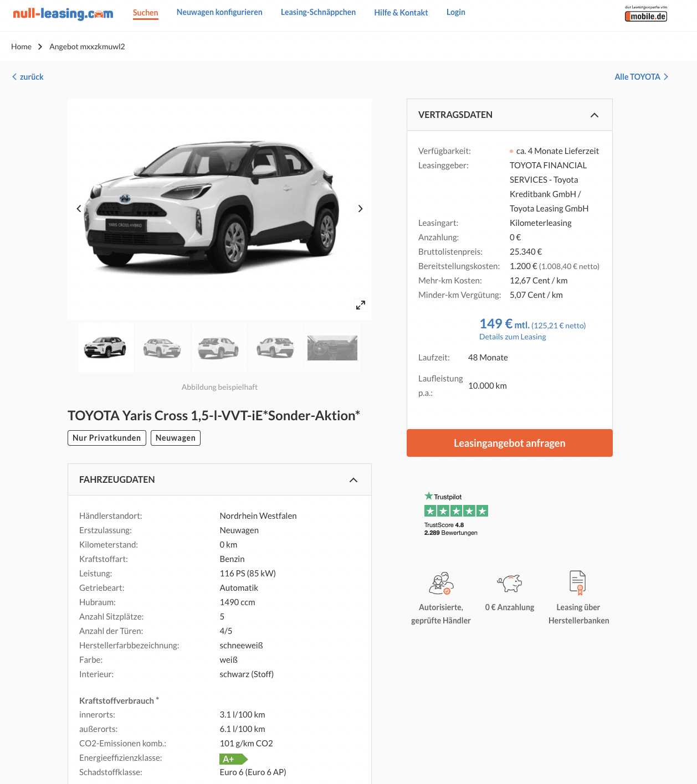Click the Trustpilot star rating widget

(456, 514)
